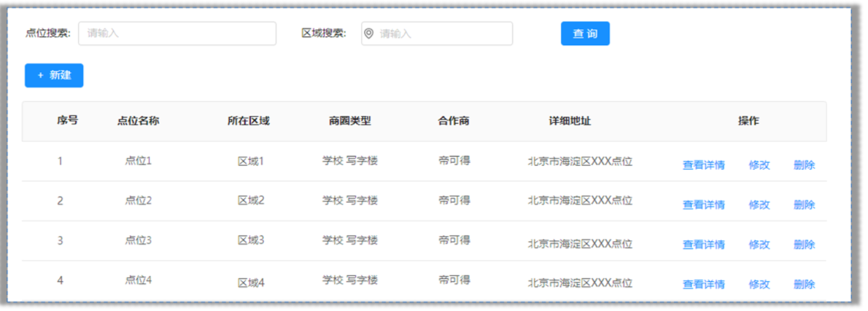Click 删除 in the 点位2 row

pos(805,205)
